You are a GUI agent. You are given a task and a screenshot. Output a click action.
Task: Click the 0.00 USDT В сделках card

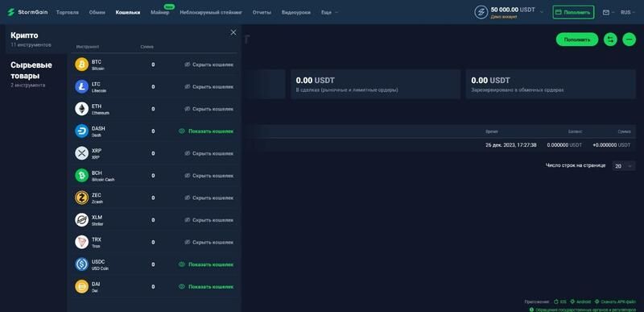375,84
